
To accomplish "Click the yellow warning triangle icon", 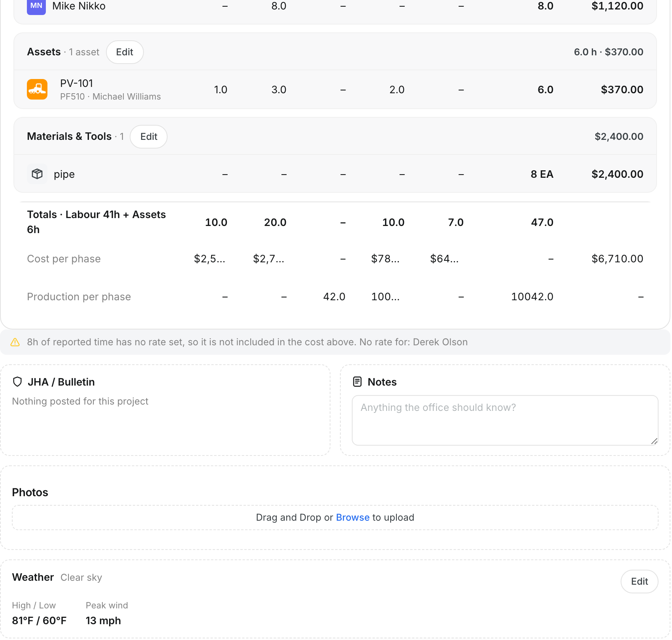I will 15,342.
